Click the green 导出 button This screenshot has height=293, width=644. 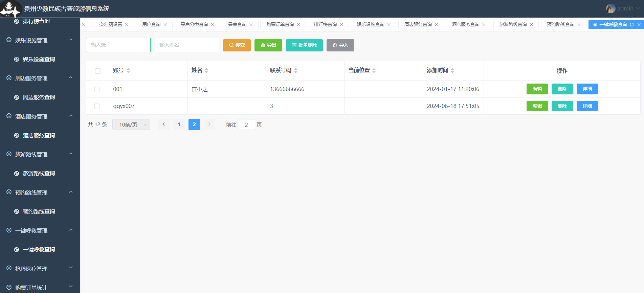tap(268, 45)
